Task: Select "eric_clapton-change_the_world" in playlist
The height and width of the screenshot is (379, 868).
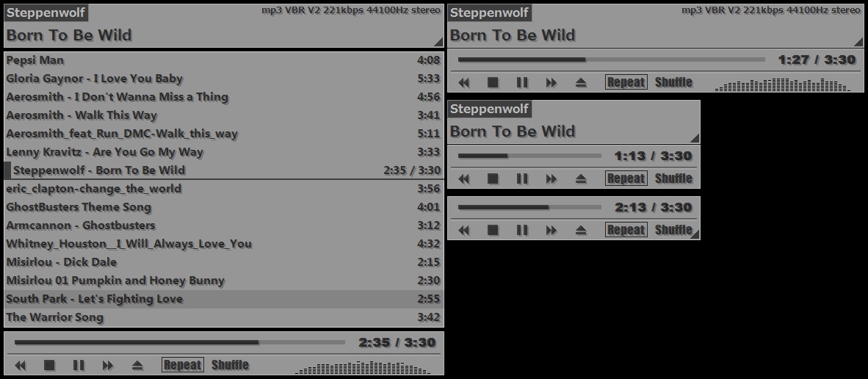Action: [x=224, y=189]
